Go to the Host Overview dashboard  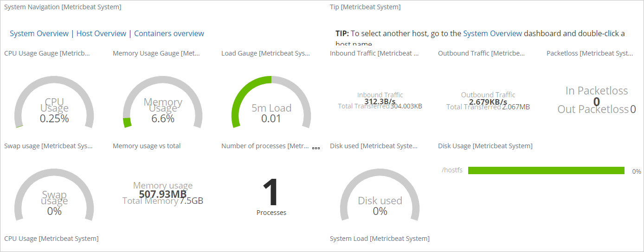coord(101,33)
